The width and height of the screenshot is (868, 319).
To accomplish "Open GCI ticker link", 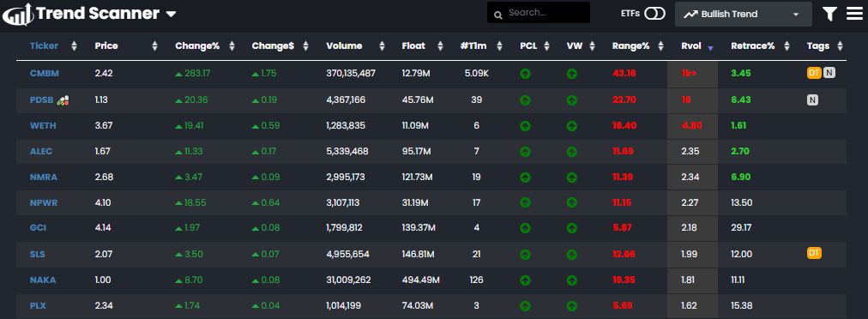I will [x=38, y=227].
